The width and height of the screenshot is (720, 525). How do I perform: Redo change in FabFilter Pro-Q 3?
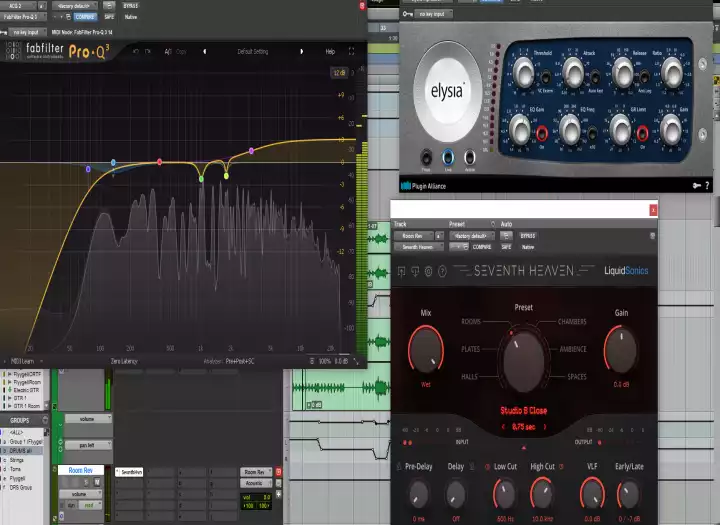pos(147,51)
